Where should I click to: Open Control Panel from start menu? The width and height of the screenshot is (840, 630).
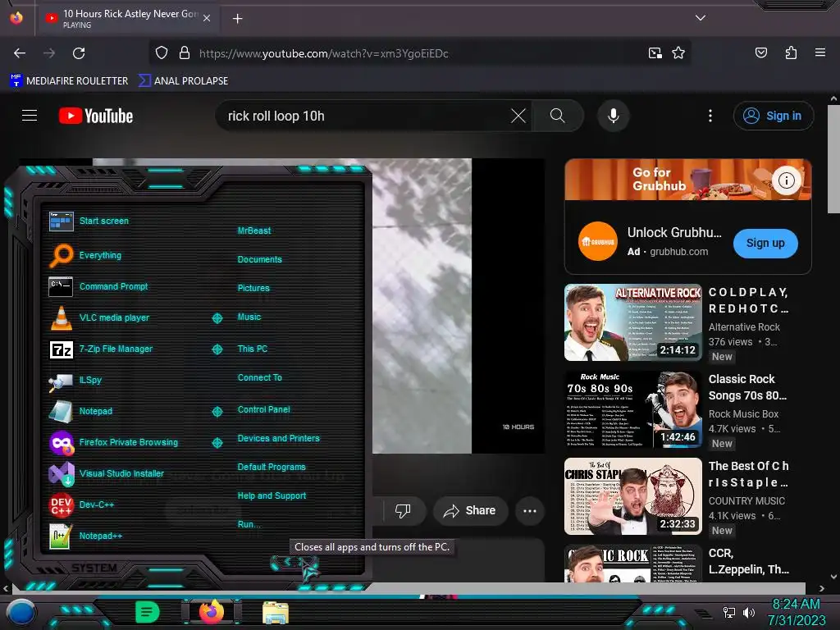coord(263,409)
